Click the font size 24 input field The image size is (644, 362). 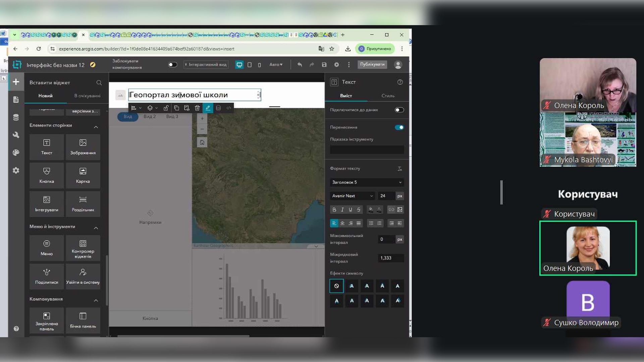click(386, 196)
